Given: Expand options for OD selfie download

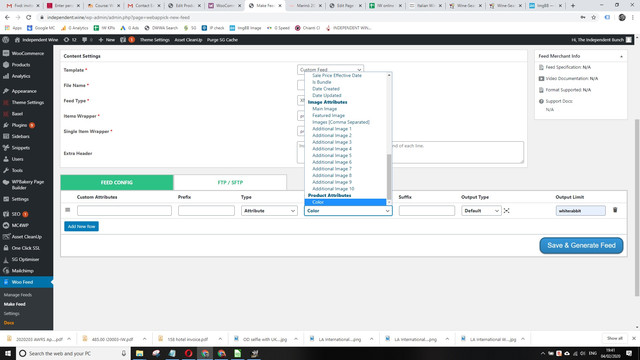Looking at the screenshot, I should pyautogui.click(x=296, y=339).
